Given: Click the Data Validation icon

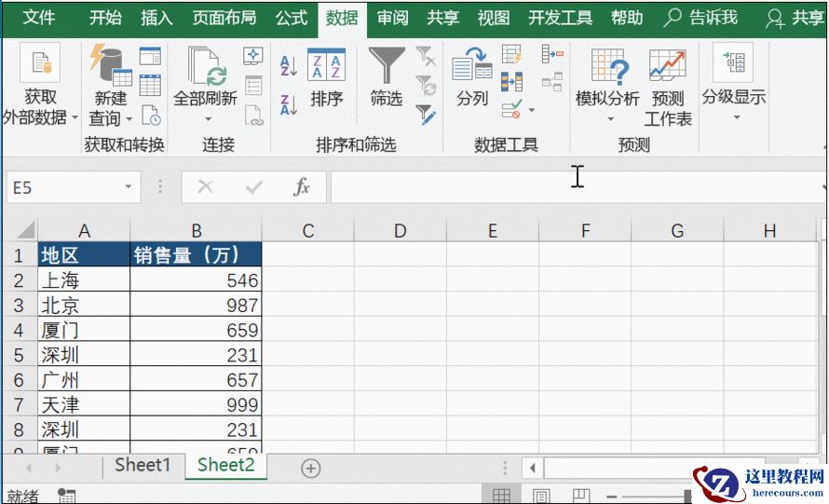Looking at the screenshot, I should (511, 109).
